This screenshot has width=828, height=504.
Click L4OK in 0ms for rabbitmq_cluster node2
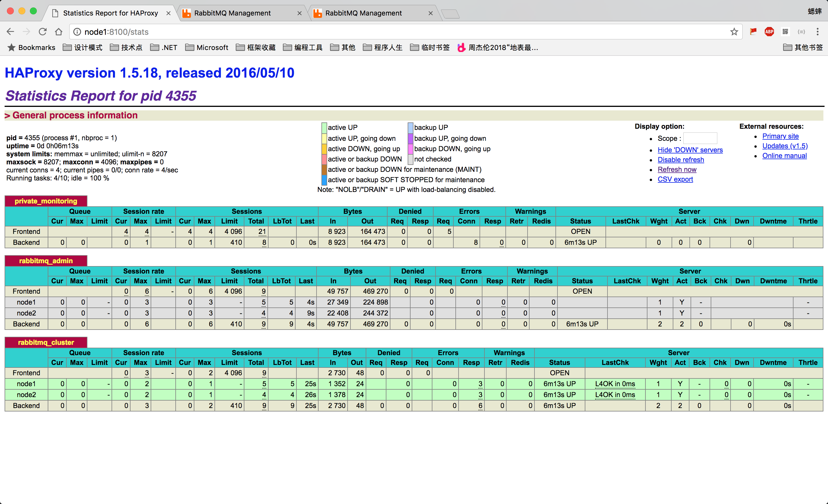click(x=615, y=395)
